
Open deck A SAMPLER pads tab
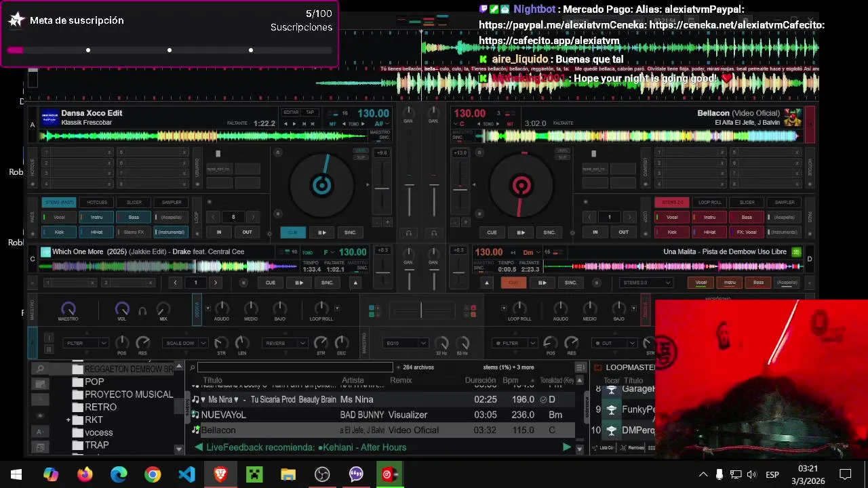point(172,202)
